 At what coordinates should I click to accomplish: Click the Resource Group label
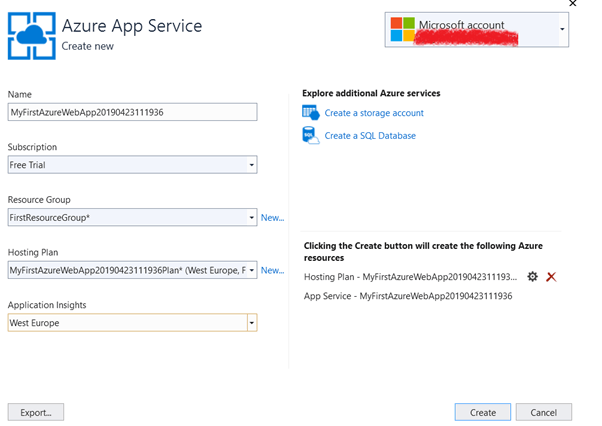[39, 200]
